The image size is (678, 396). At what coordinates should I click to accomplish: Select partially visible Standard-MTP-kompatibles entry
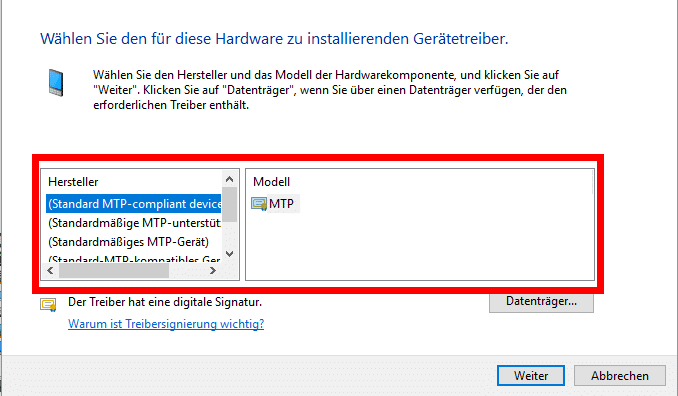coord(134,259)
